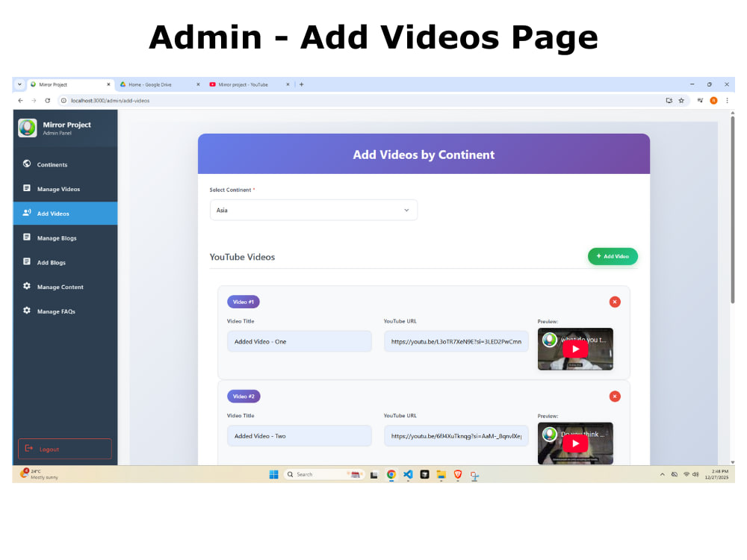
Task: Go to Manage Videos in sidebar
Action: 65,189
